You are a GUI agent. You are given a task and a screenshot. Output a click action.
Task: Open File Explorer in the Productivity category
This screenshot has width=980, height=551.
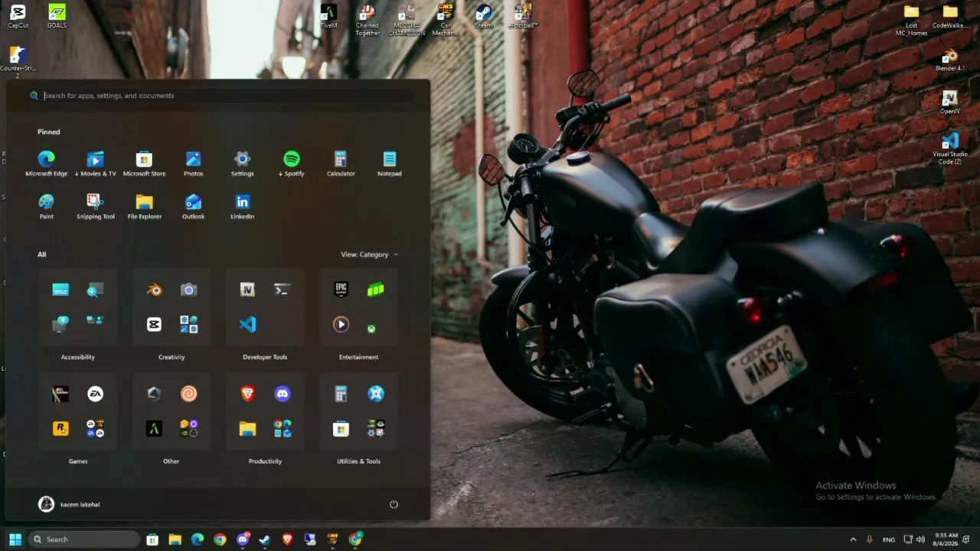tap(247, 429)
